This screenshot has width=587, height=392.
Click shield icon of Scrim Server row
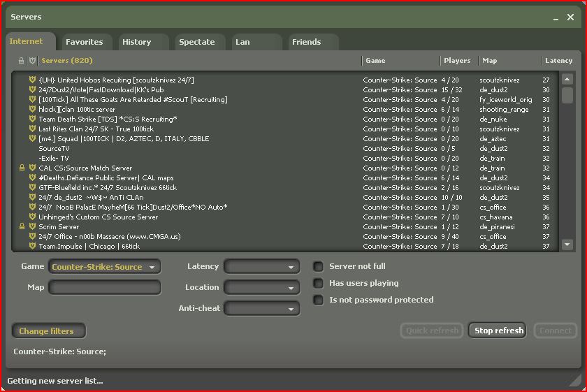(x=33, y=226)
